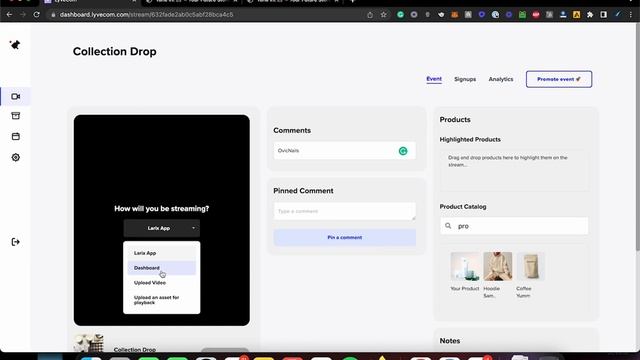Click the Pin a comment button

[x=344, y=238]
